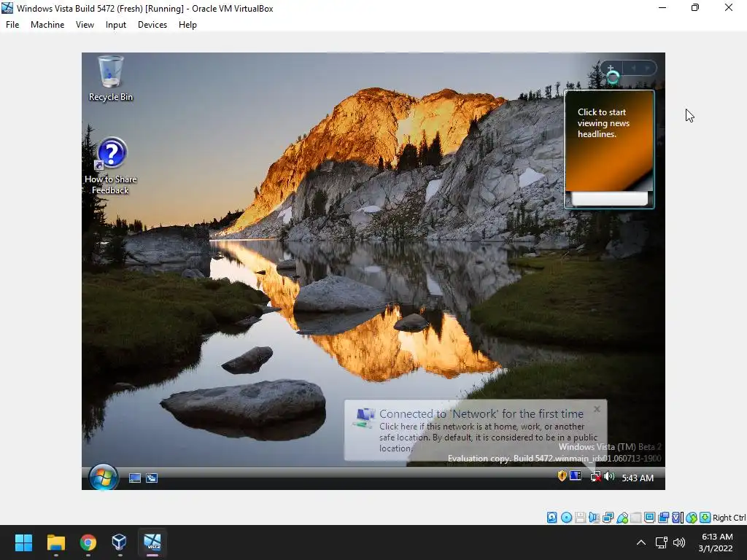The width and height of the screenshot is (747, 560).
Task: Click the Vista Start orb
Action: click(x=104, y=477)
